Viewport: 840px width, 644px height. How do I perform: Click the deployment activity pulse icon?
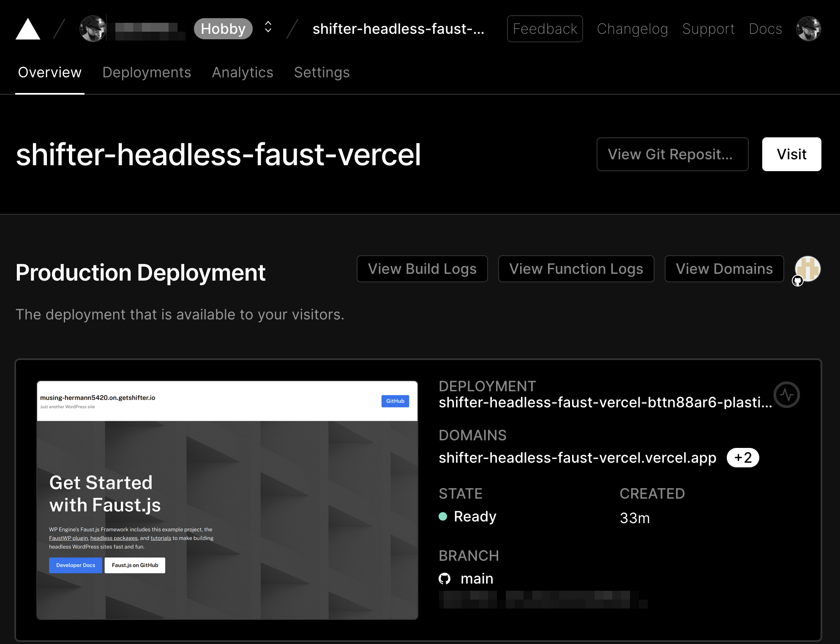coord(787,395)
